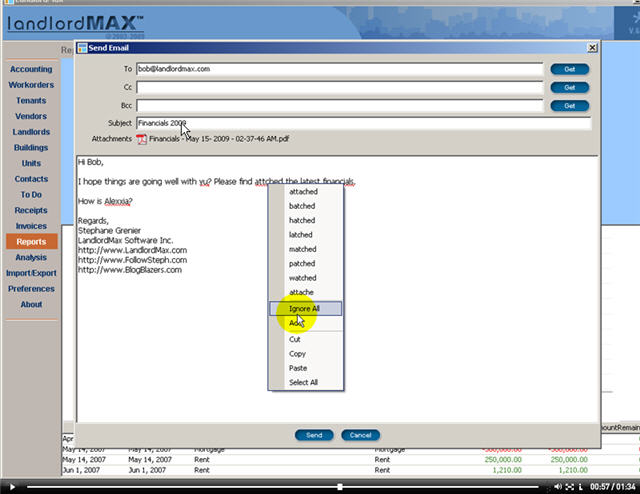The width and height of the screenshot is (640, 494).
Task: Focus the To address field
Action: click(x=340, y=69)
